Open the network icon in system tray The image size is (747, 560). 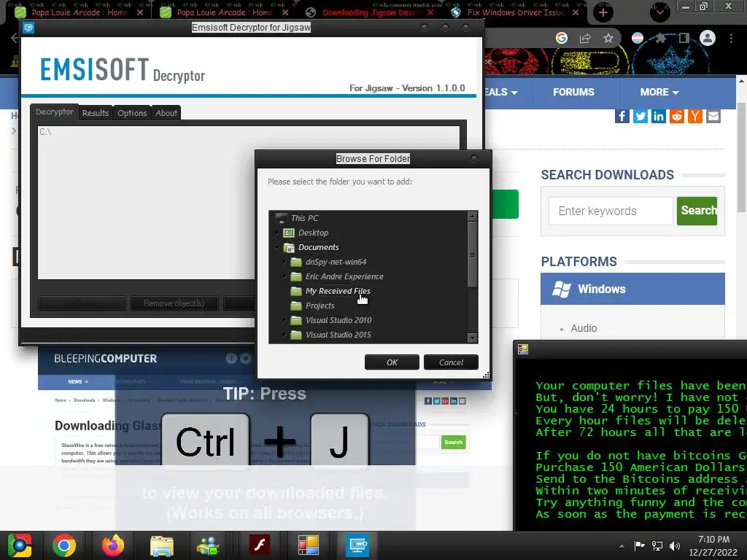pos(657,546)
